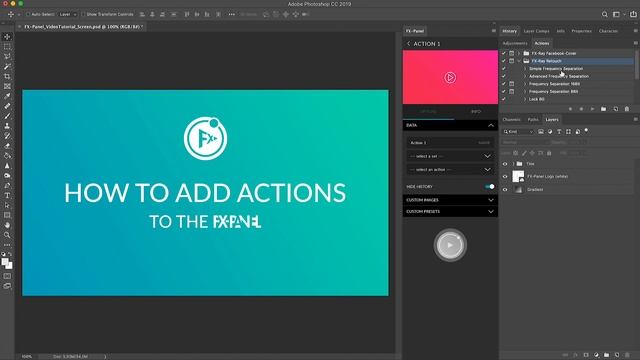Viewport: 640px width, 360px height.
Task: Open Edit Toolbar three-dots icon
Action: (x=7, y=245)
